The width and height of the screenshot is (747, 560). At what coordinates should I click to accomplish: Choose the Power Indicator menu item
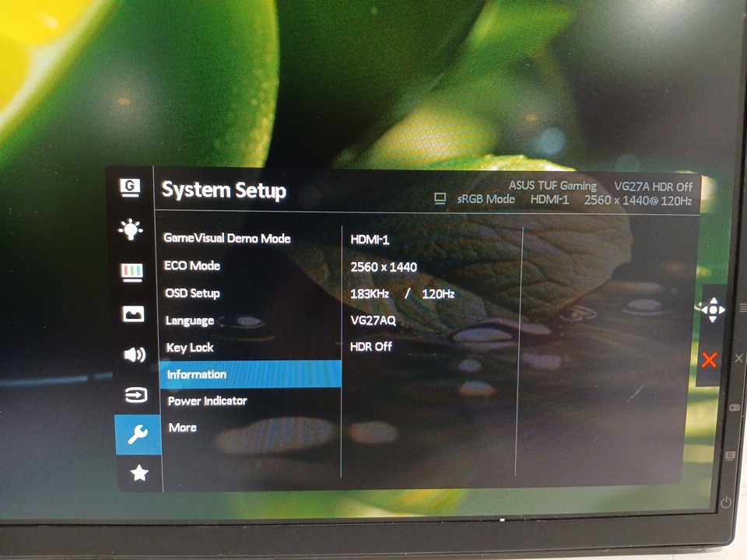point(207,401)
